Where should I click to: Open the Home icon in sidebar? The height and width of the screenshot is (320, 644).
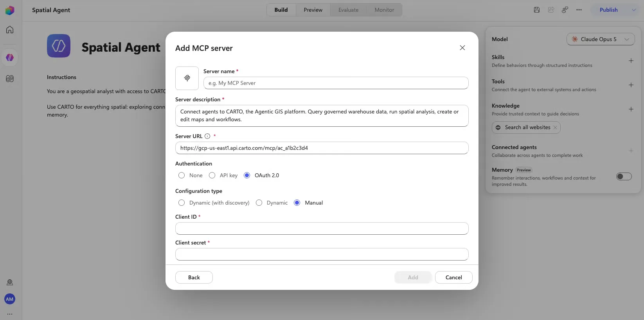point(10,30)
